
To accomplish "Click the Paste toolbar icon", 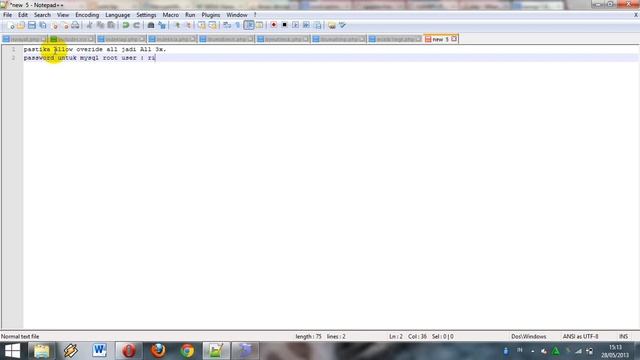I will pos(111,25).
